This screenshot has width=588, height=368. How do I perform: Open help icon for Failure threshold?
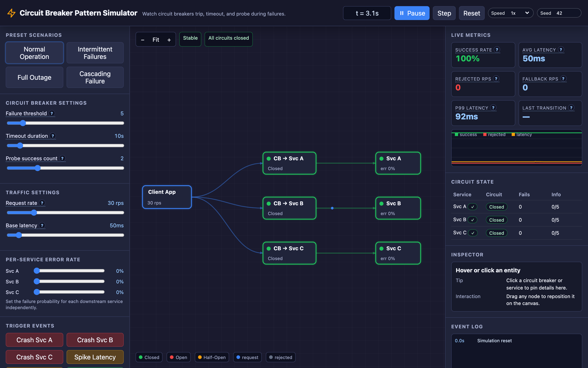pos(52,113)
